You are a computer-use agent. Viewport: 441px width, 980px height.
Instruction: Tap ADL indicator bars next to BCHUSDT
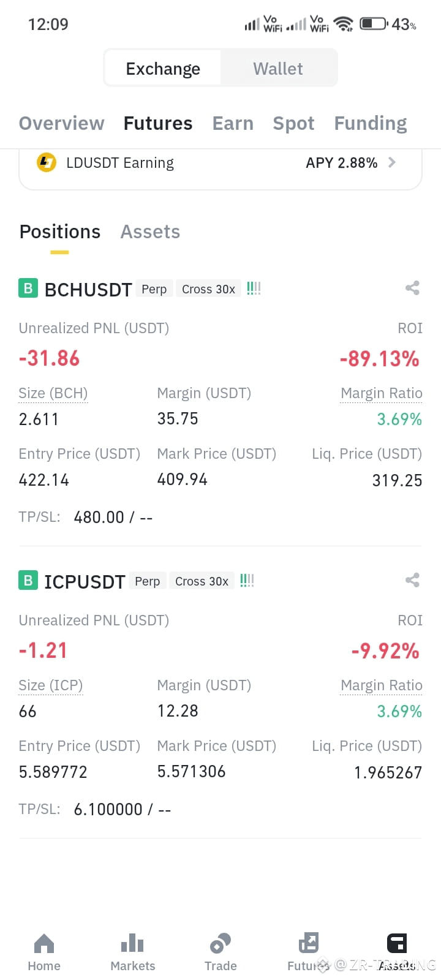tap(254, 288)
